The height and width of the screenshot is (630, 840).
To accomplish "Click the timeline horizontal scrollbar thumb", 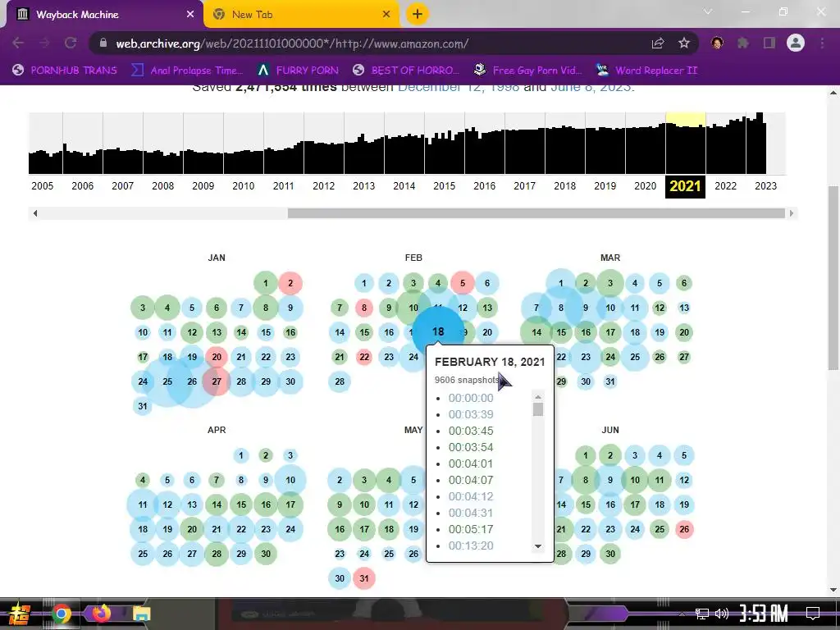I will pyautogui.click(x=536, y=213).
